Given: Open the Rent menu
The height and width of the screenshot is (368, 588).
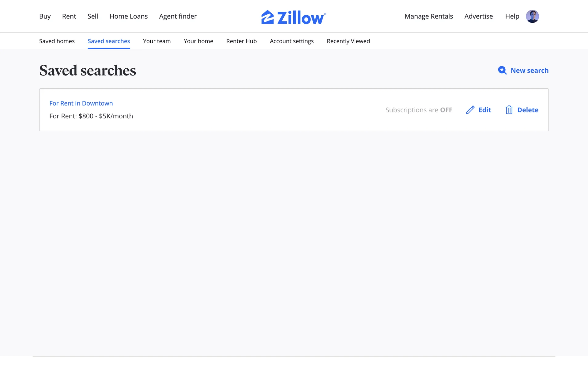Looking at the screenshot, I should tap(69, 16).
